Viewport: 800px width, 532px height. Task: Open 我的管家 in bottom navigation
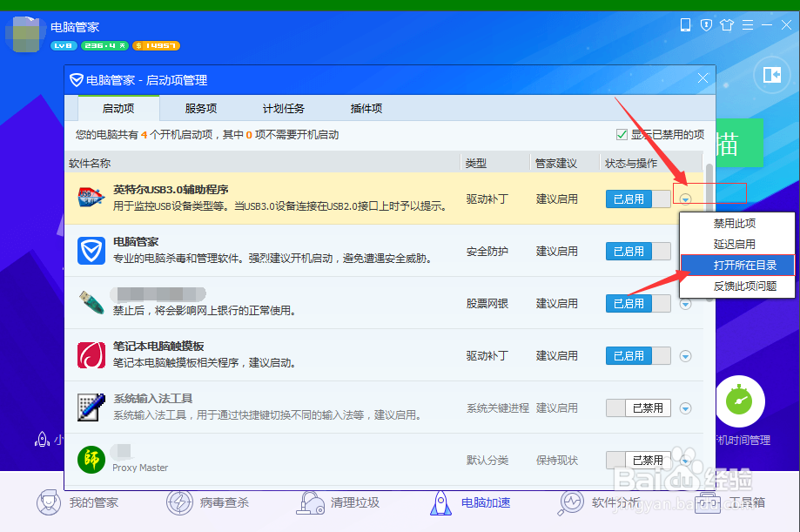[77, 502]
